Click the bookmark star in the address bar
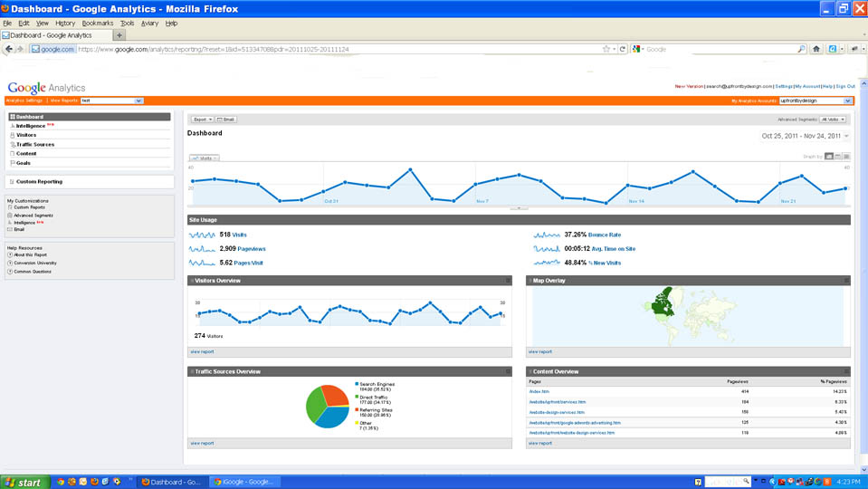The image size is (868, 489). click(606, 49)
